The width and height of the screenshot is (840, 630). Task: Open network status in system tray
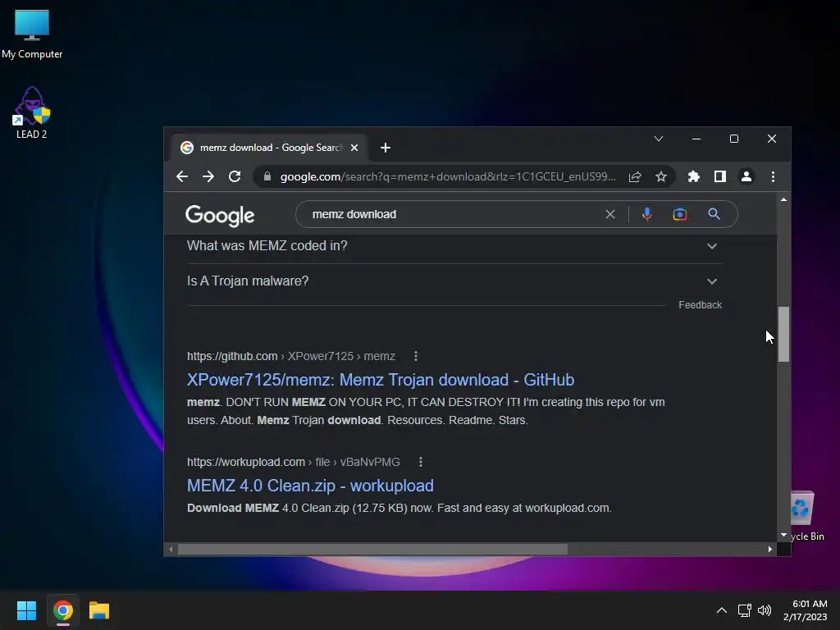744,610
